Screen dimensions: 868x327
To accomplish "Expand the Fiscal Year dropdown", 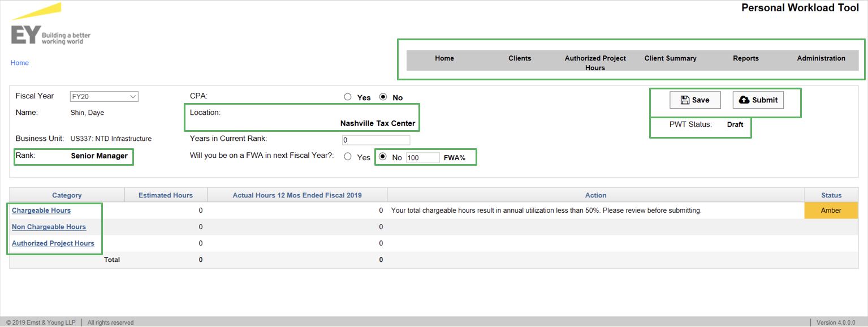I will click(x=104, y=97).
